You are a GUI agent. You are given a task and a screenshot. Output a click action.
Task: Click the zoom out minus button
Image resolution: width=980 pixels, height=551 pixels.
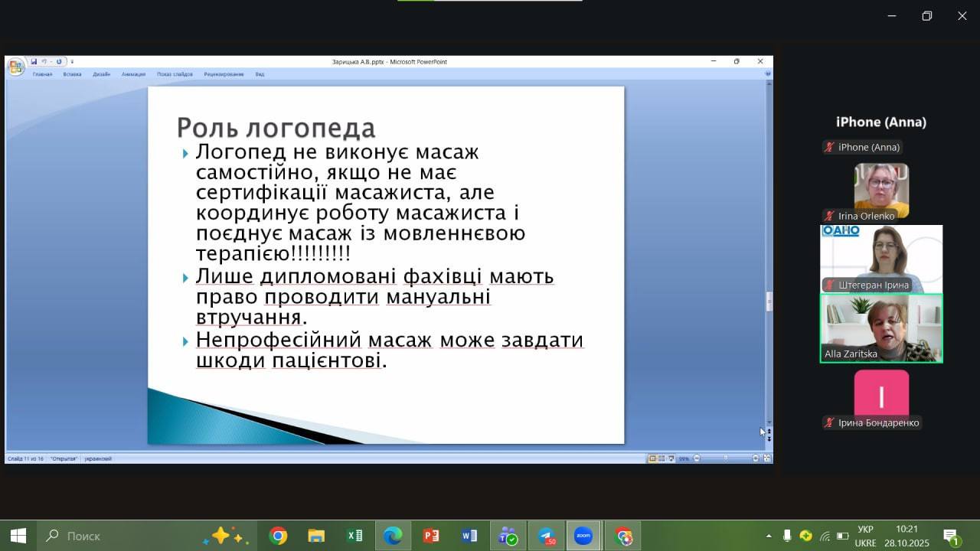point(695,458)
